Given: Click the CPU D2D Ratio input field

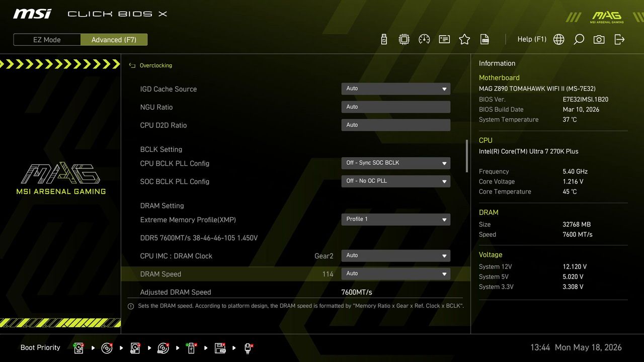Looking at the screenshot, I should 395,125.
